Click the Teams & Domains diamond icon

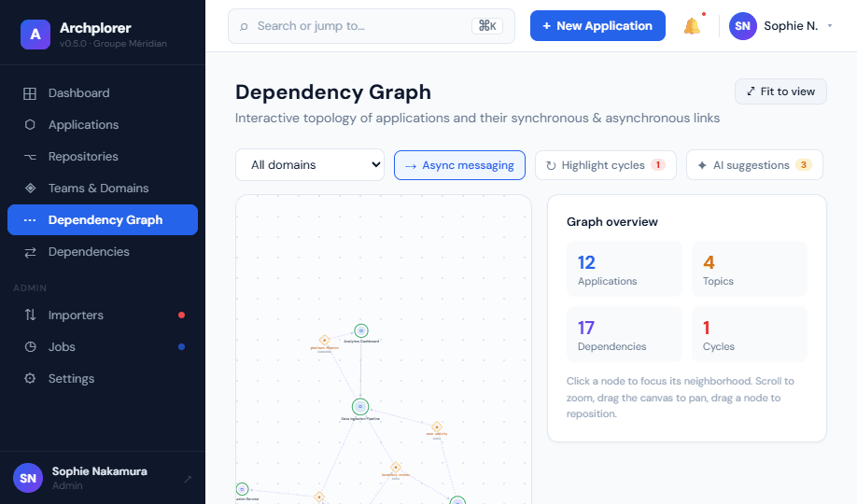(30, 188)
